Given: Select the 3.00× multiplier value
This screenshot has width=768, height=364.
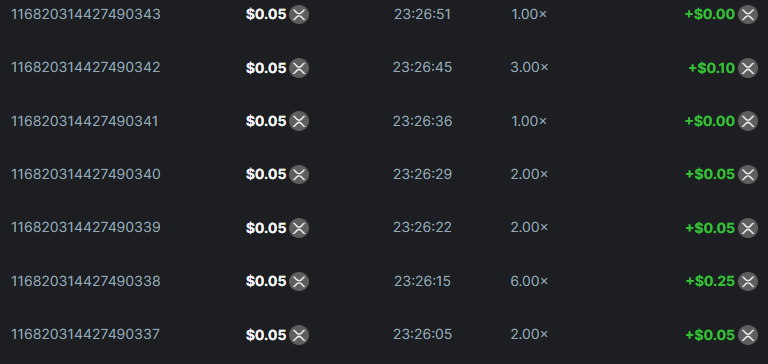Looking at the screenshot, I should pos(529,68).
